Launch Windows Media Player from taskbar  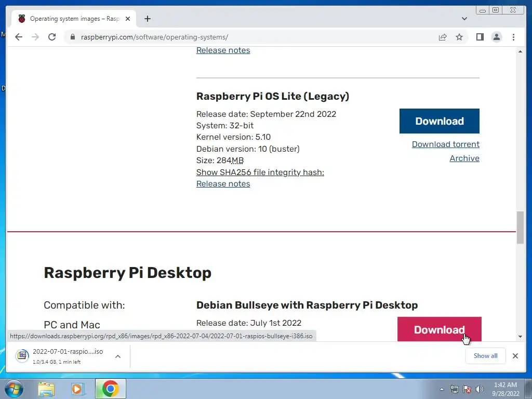(78, 389)
